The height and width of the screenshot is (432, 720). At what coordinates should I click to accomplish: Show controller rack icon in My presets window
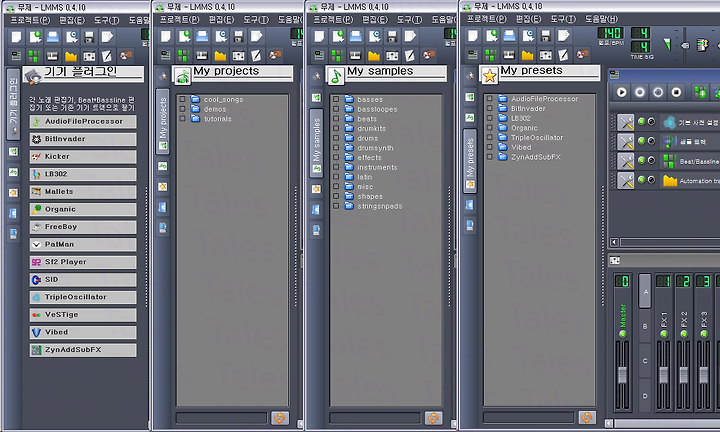coord(582,55)
